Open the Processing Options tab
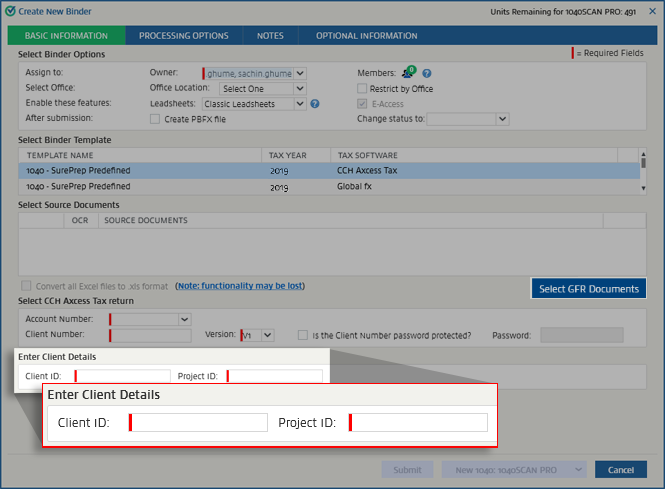Viewport: 665px width, 489px height. 184,36
